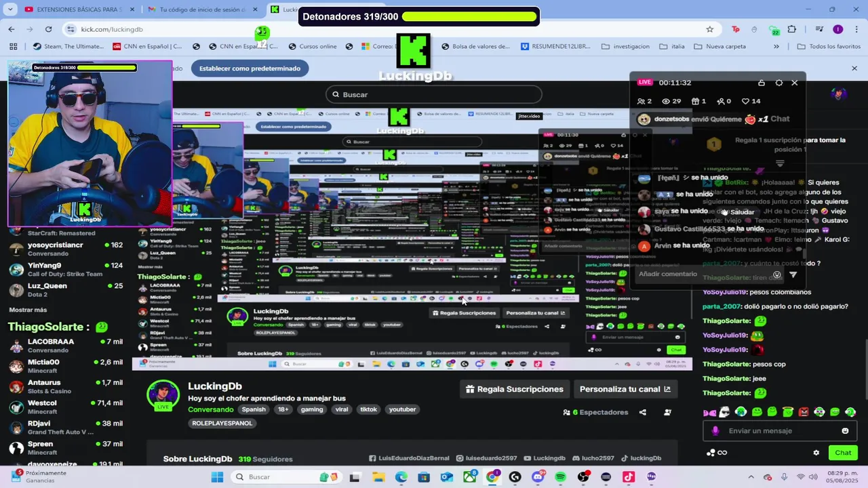Screen dimensions: 868x488
Task: Click the Spanish tag chip
Action: click(x=254, y=409)
